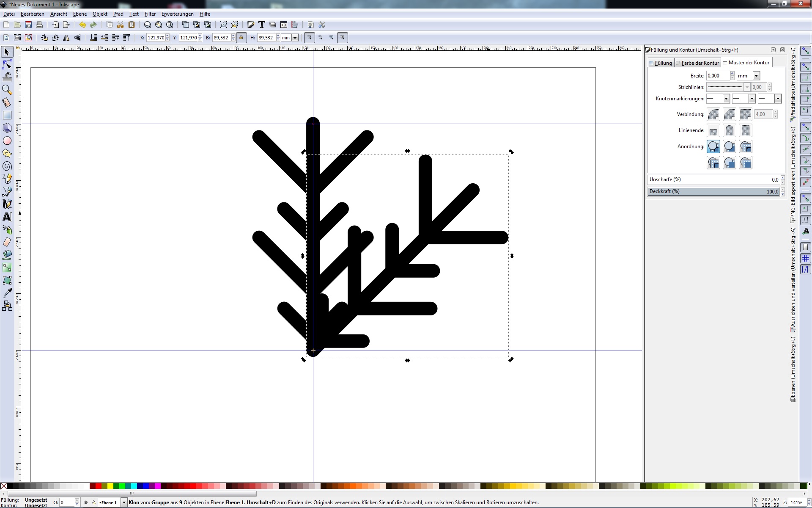Click the Save document icon
The width and height of the screenshot is (812, 508).
(x=28, y=25)
